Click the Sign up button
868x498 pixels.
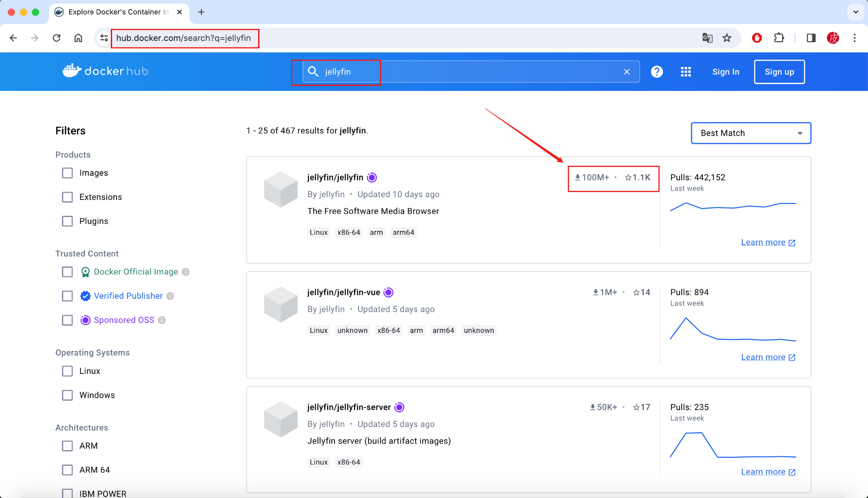click(779, 71)
